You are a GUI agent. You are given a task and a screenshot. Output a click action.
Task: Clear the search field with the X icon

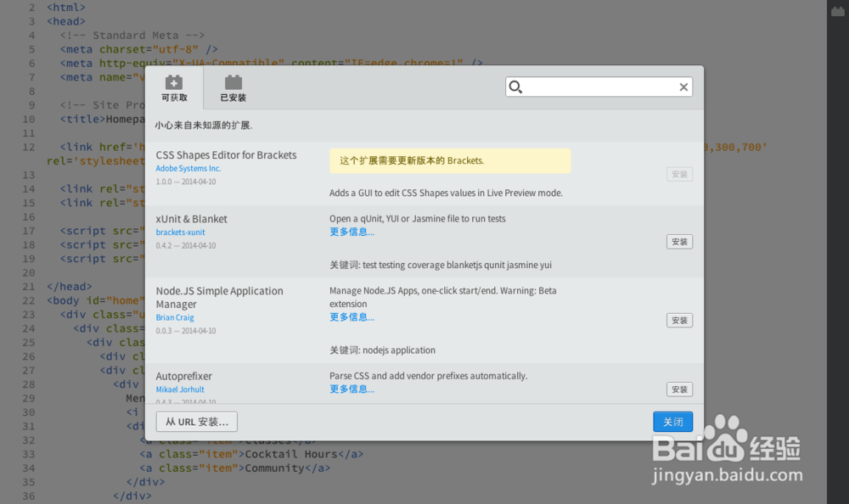click(683, 87)
